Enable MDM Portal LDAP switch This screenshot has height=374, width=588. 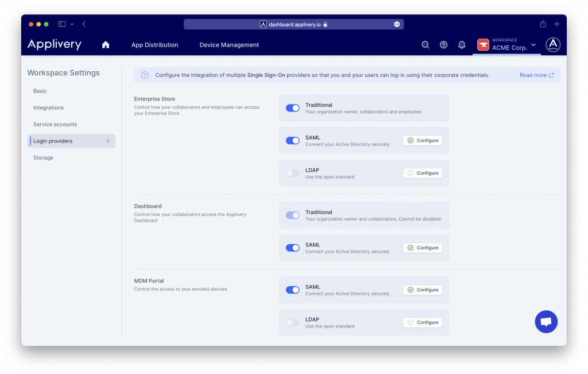click(x=292, y=322)
